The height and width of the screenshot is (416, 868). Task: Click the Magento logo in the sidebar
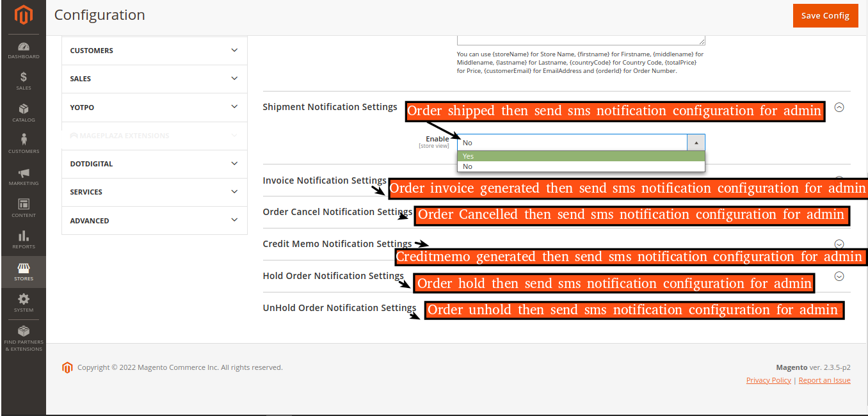point(23,15)
